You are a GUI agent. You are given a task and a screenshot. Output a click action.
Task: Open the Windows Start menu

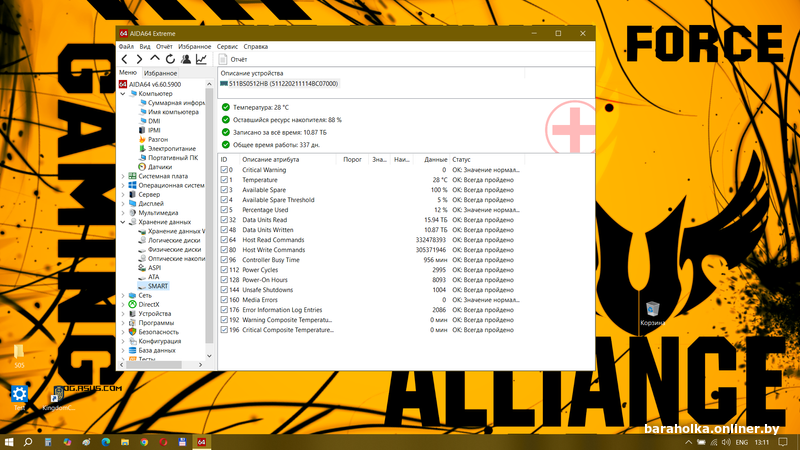[x=9, y=442]
